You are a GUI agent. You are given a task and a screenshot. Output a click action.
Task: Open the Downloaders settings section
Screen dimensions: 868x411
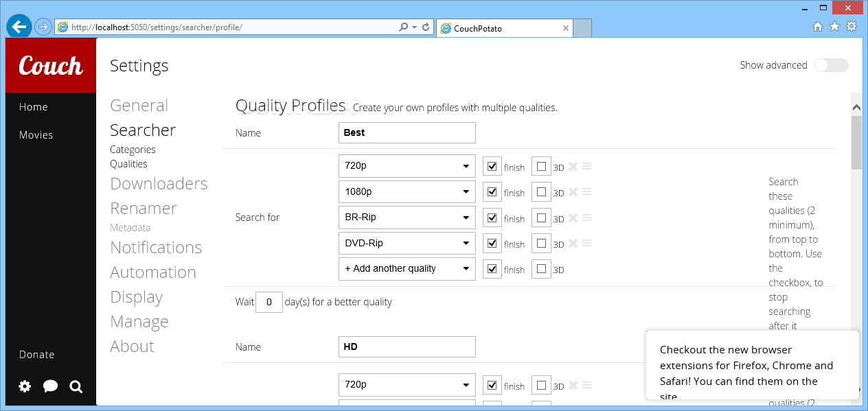(159, 184)
